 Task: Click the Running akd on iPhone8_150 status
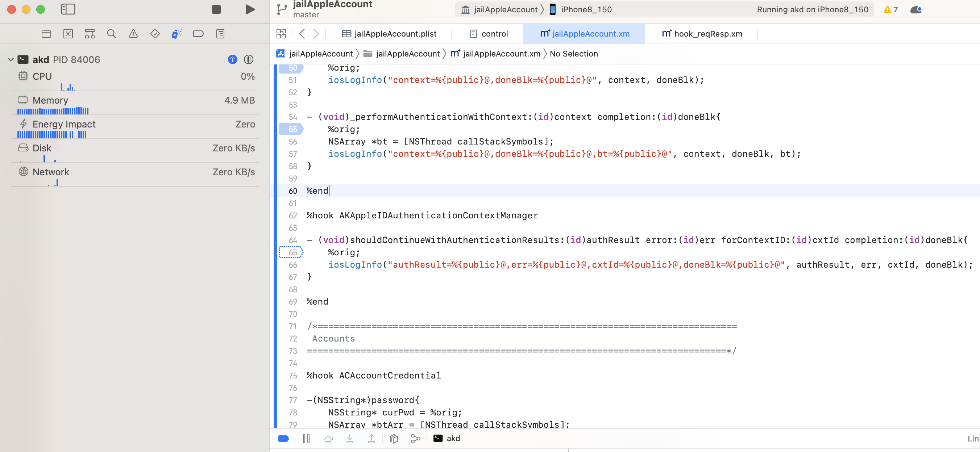click(x=812, y=9)
